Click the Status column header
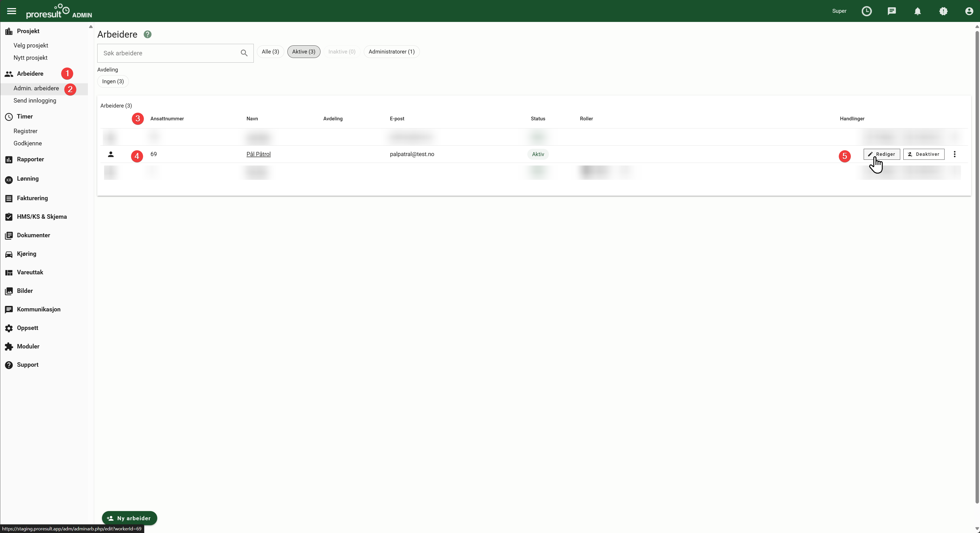980x533 pixels. [538, 119]
